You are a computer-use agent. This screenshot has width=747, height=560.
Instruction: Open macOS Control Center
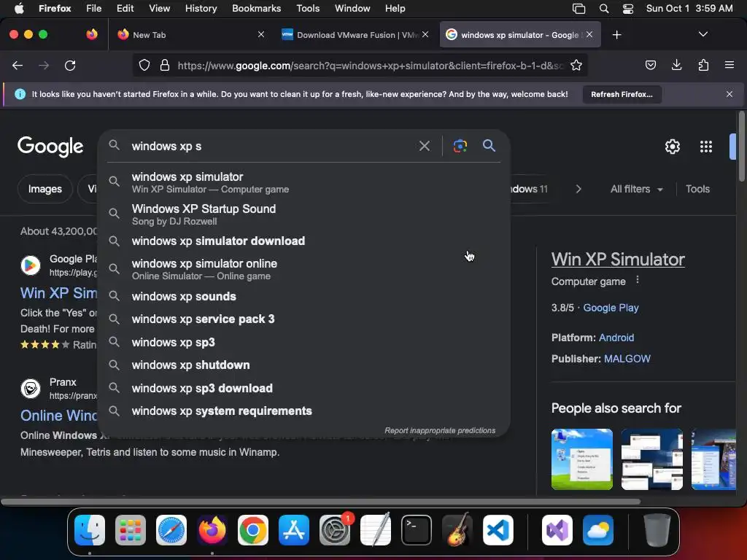(x=628, y=9)
